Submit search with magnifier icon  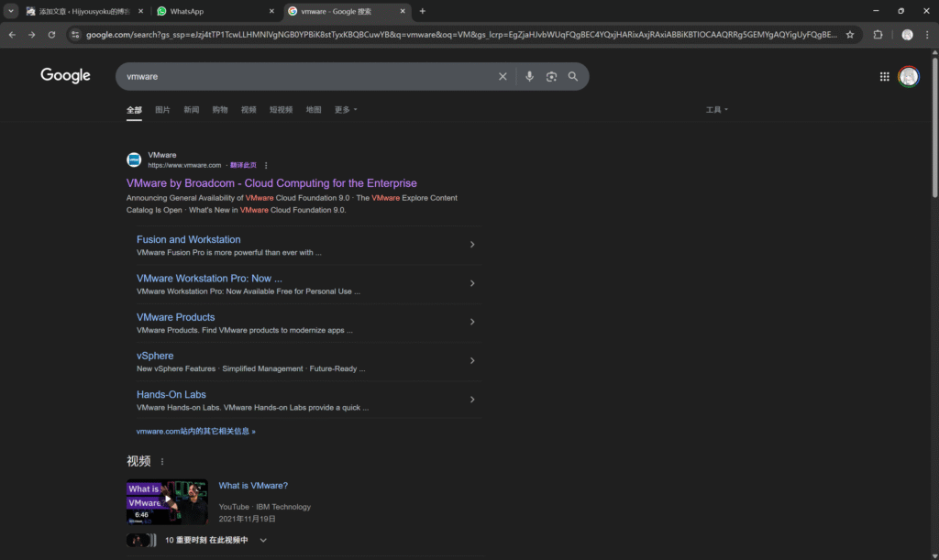coord(573,77)
